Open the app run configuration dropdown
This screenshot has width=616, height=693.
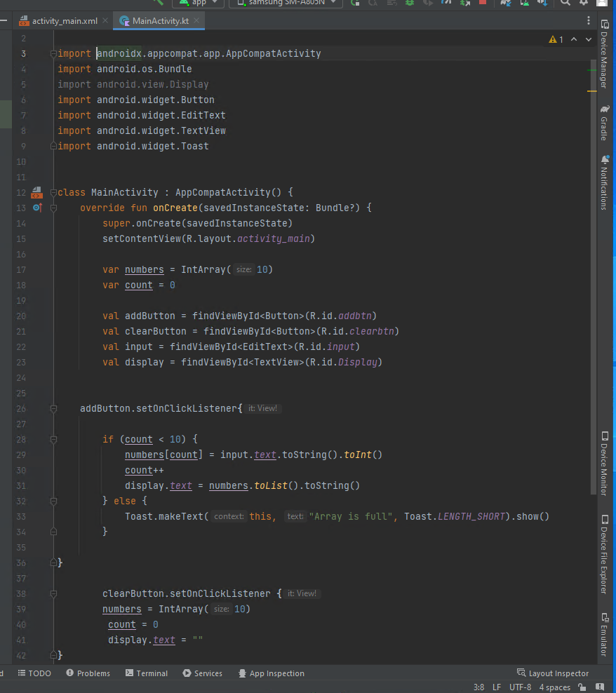198,4
